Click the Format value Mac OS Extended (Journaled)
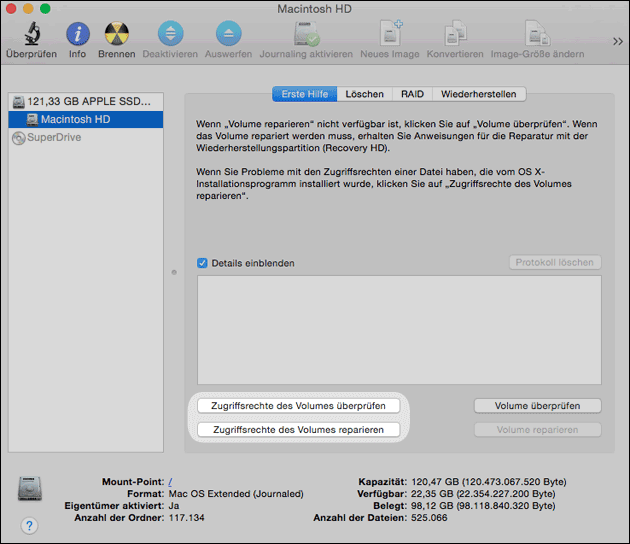630x544 pixels. (x=236, y=494)
